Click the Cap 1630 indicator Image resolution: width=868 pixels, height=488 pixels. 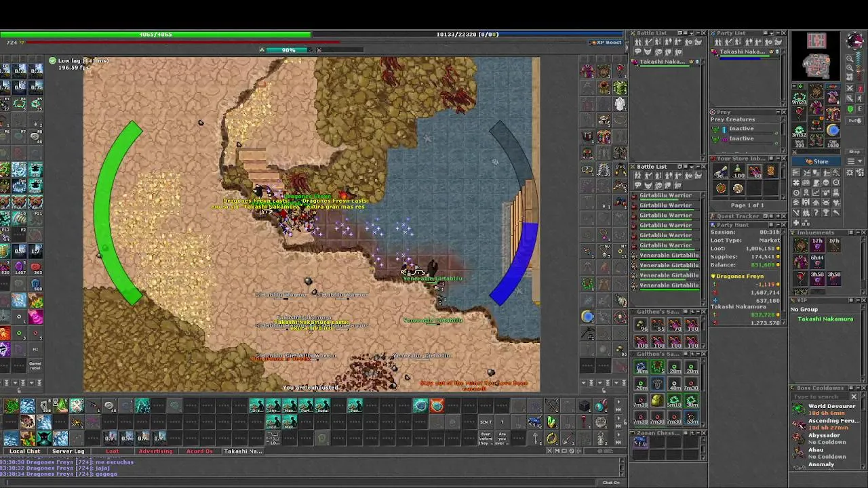[x=833, y=144]
